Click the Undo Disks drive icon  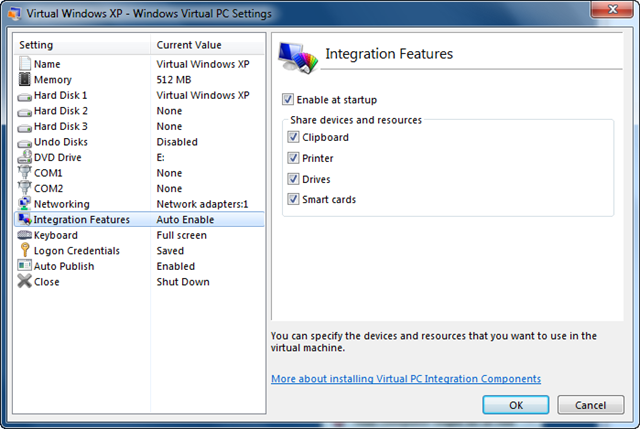tap(24, 144)
